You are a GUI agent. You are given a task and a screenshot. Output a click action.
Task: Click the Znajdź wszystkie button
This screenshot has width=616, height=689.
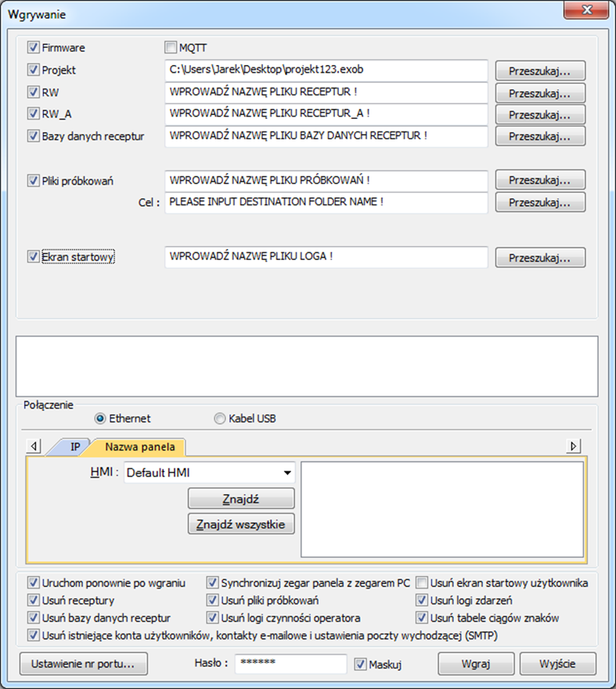click(241, 524)
